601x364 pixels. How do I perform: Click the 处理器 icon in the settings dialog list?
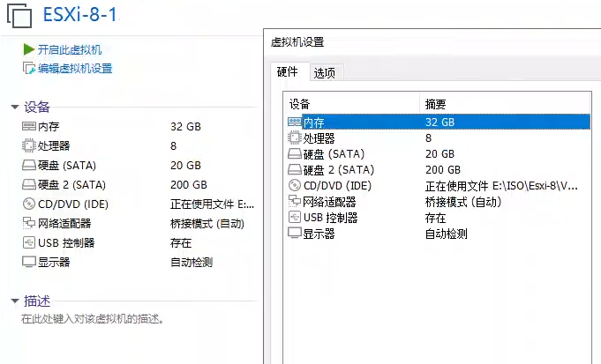click(x=295, y=137)
